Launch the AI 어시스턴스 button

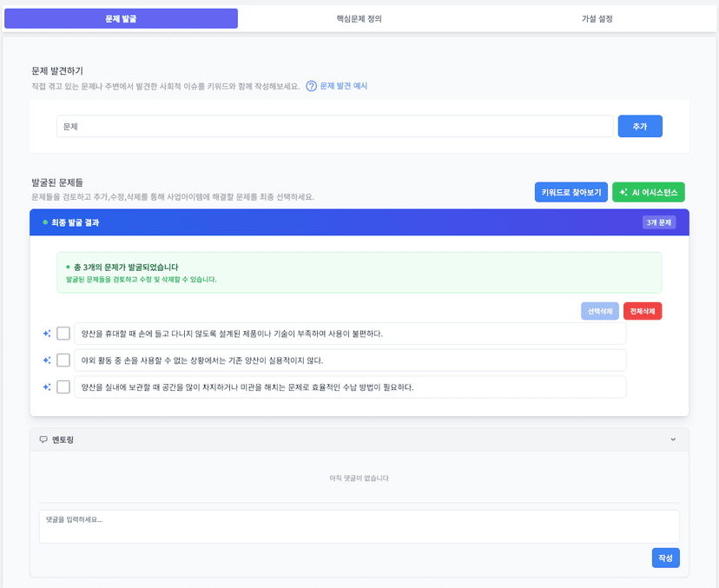click(649, 193)
